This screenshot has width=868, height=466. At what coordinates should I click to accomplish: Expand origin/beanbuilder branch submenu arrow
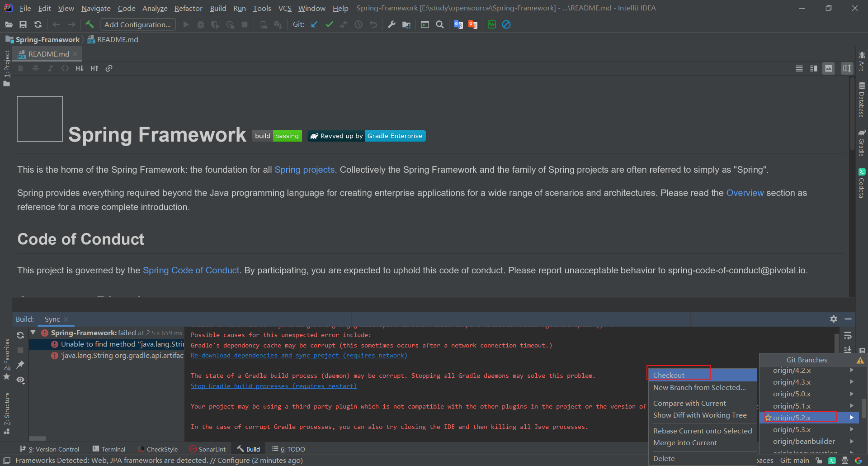(x=852, y=441)
